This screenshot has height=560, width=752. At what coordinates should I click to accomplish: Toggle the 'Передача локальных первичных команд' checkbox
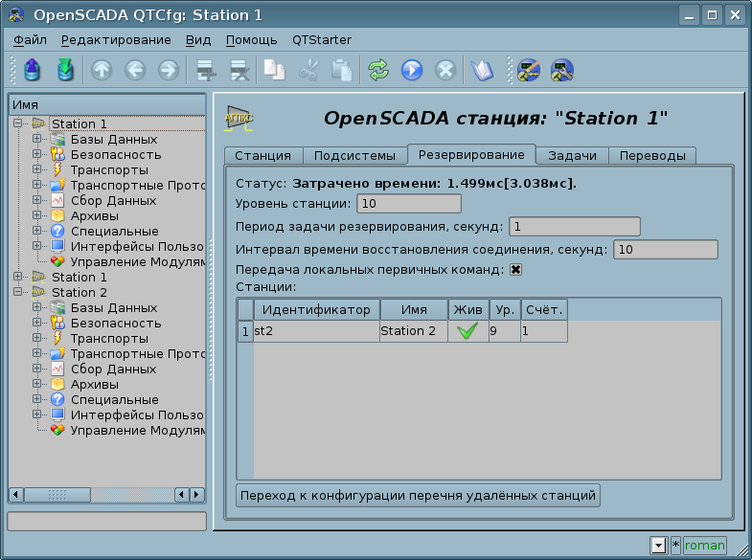tap(515, 270)
